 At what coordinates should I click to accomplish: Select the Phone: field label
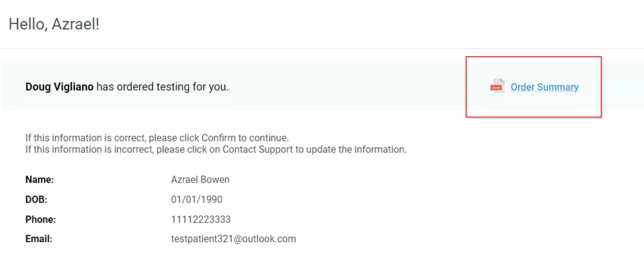(41, 219)
